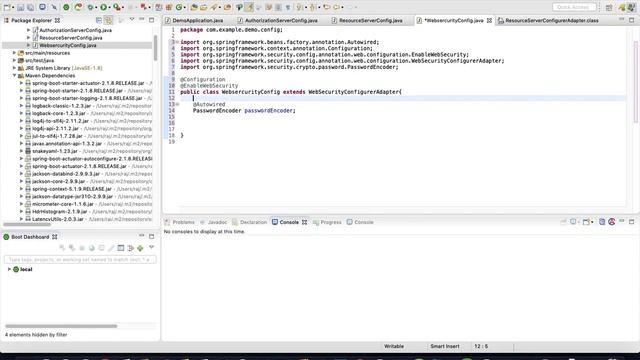Image resolution: width=640 pixels, height=360 pixels.
Task: Open the Run button dropdown arrow
Action: [x=109, y=7]
